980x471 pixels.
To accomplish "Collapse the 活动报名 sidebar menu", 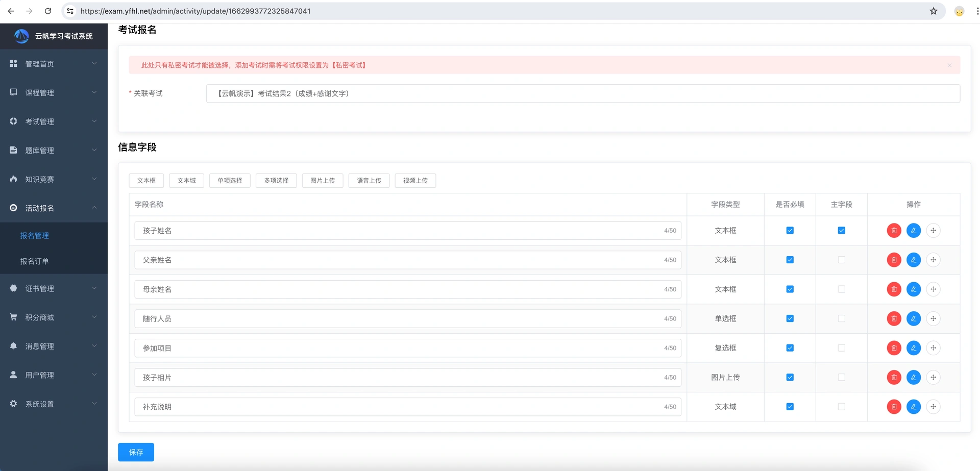I will point(54,208).
